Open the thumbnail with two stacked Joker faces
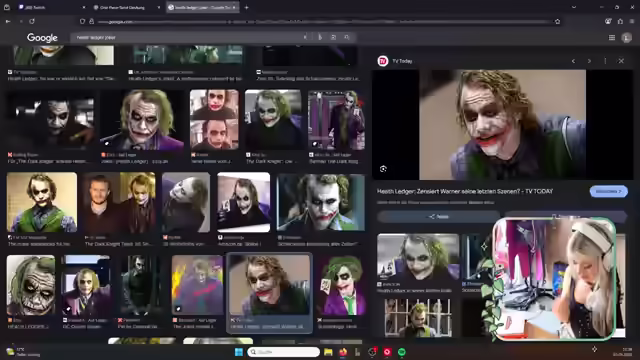 [214, 120]
